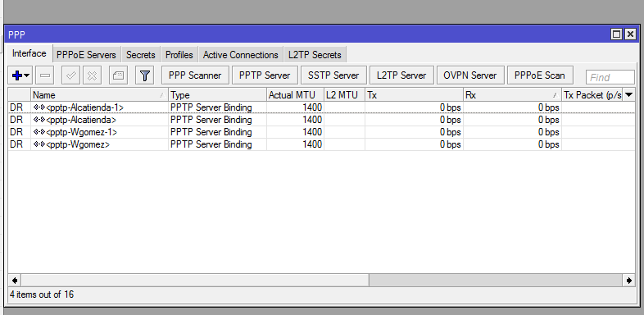Open the column selector dropdown arrow

pyautogui.click(x=628, y=95)
